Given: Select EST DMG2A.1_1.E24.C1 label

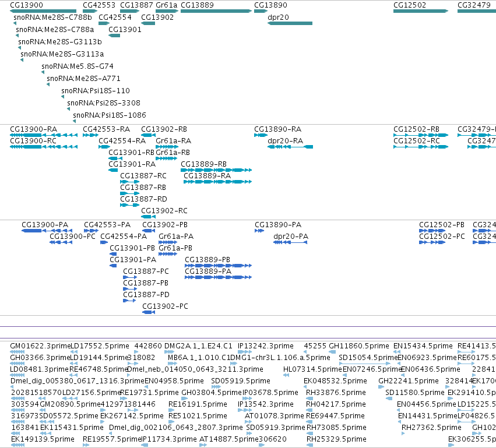Looking at the screenshot, I should (198, 346).
